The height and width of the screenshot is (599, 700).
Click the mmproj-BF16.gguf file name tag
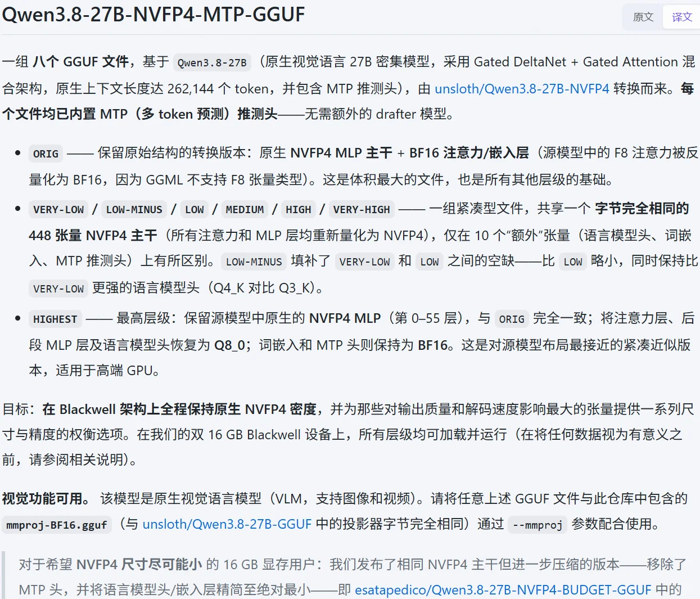click(56, 525)
